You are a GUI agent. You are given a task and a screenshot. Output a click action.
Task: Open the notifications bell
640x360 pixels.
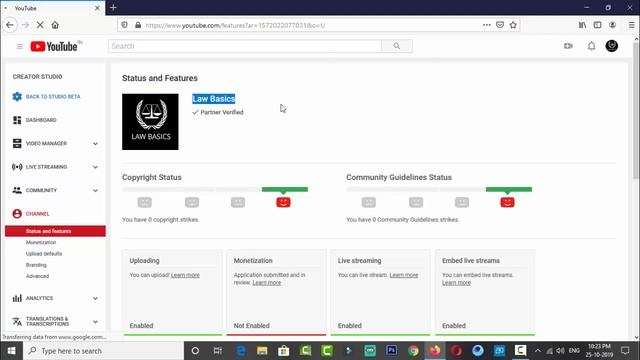pyautogui.click(x=591, y=46)
